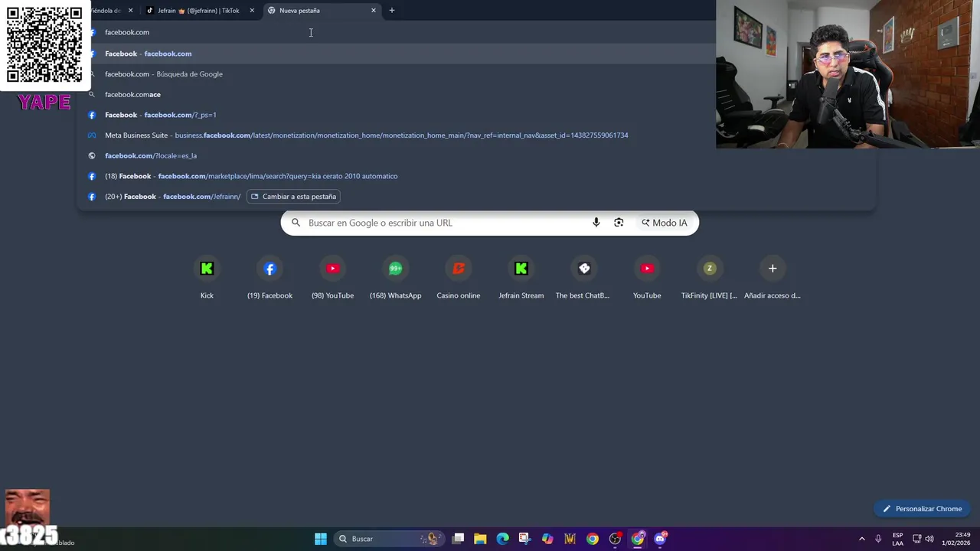Open Task View from the taskbar
The height and width of the screenshot is (551, 980).
(458, 539)
